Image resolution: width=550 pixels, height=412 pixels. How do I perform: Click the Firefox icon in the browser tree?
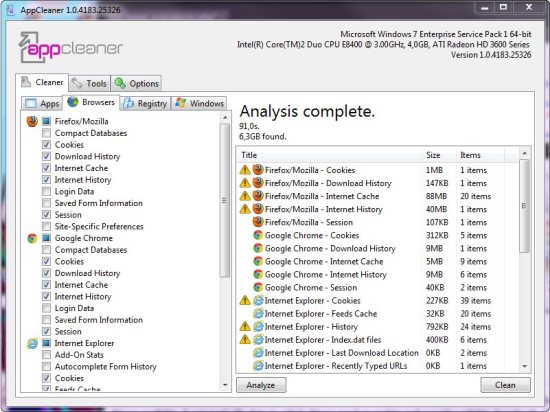tap(32, 121)
